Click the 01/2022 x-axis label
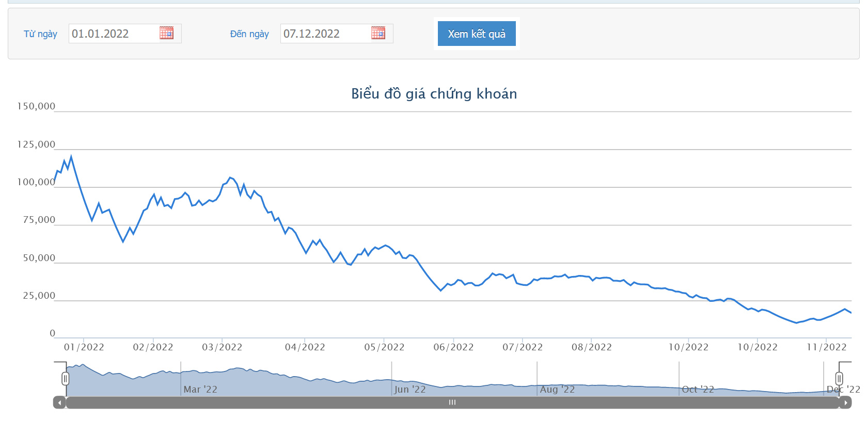This screenshot has width=868, height=421. click(x=84, y=347)
